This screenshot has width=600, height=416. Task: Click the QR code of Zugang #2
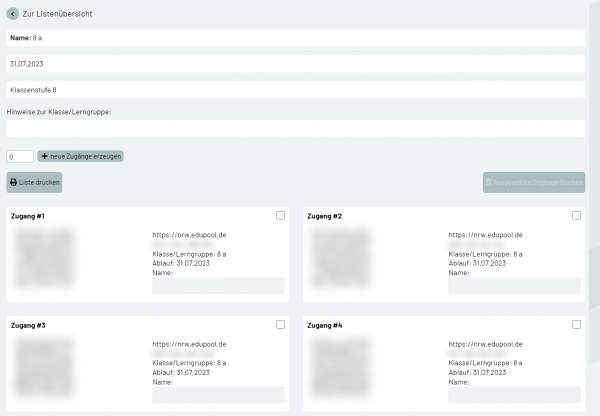pos(340,258)
